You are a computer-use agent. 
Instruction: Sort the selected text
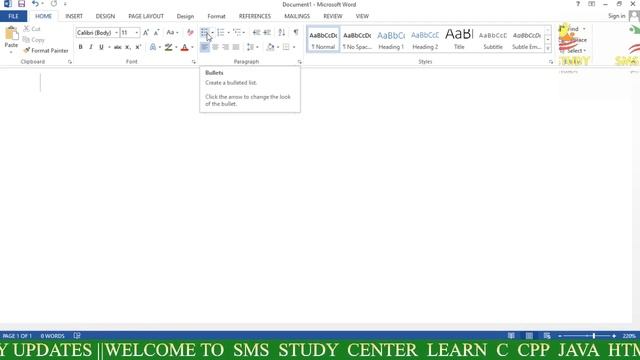(282, 32)
